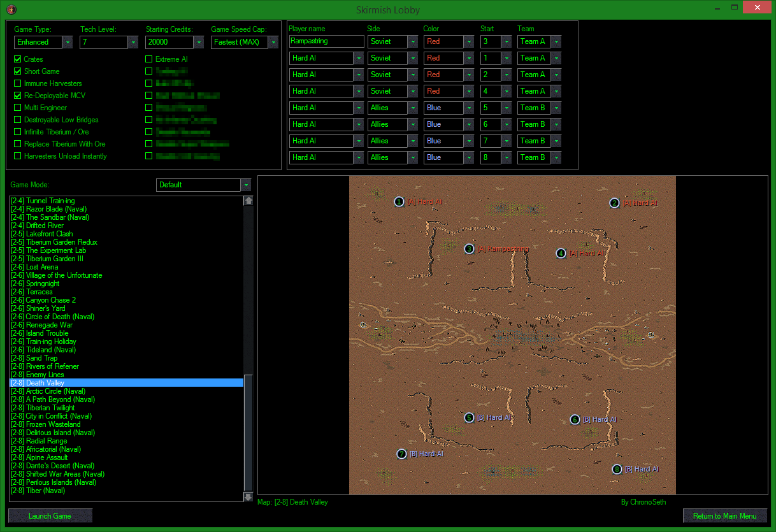Select map Tiber (Naval)
The image size is (776, 532).
click(x=126, y=491)
